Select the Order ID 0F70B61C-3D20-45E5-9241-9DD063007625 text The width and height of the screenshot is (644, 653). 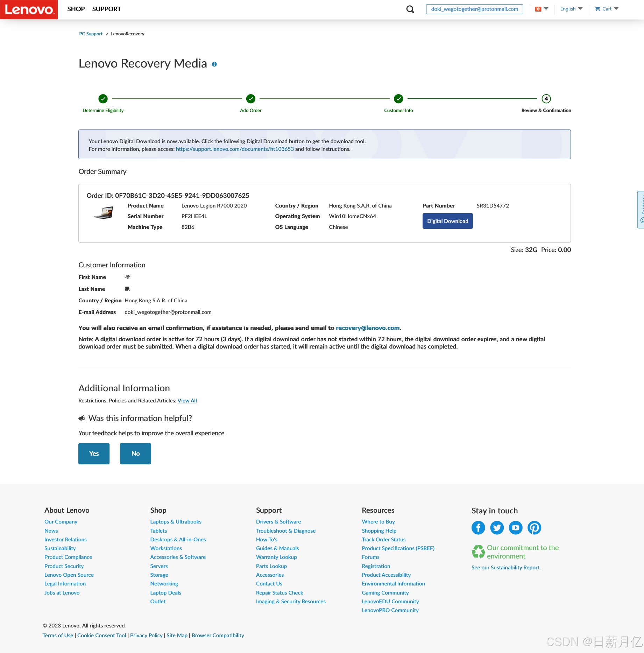[168, 196]
